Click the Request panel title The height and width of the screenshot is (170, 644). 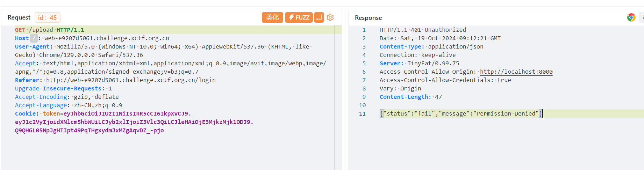point(19,17)
